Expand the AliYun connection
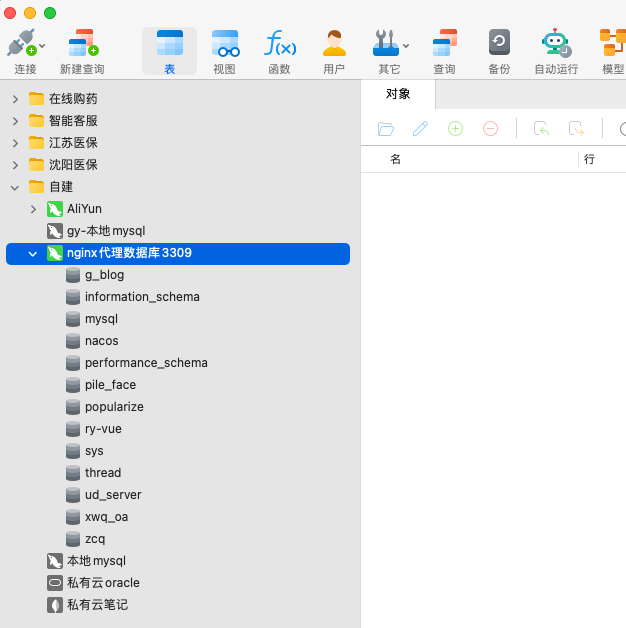The image size is (626, 628). click(33, 209)
